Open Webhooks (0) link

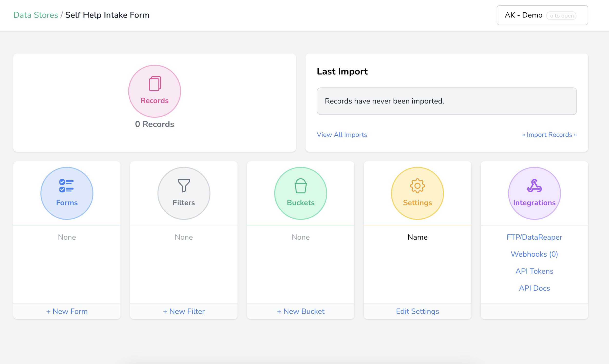tap(534, 254)
